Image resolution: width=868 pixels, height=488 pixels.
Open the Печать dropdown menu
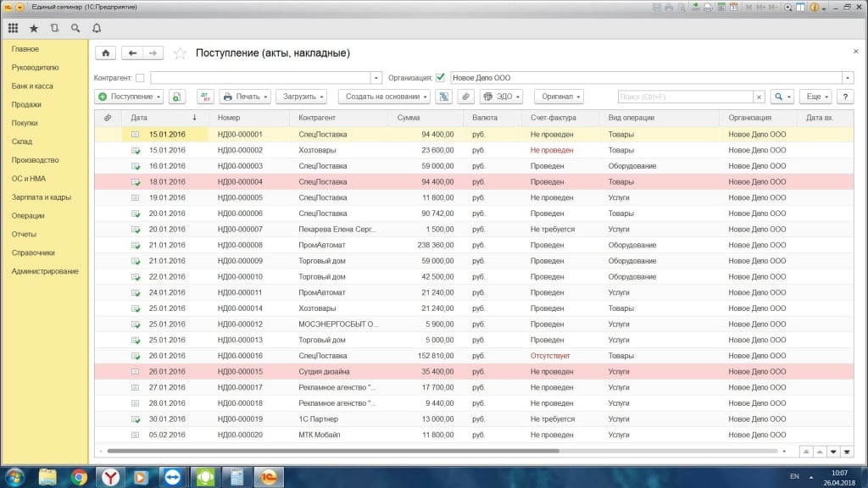pos(245,97)
